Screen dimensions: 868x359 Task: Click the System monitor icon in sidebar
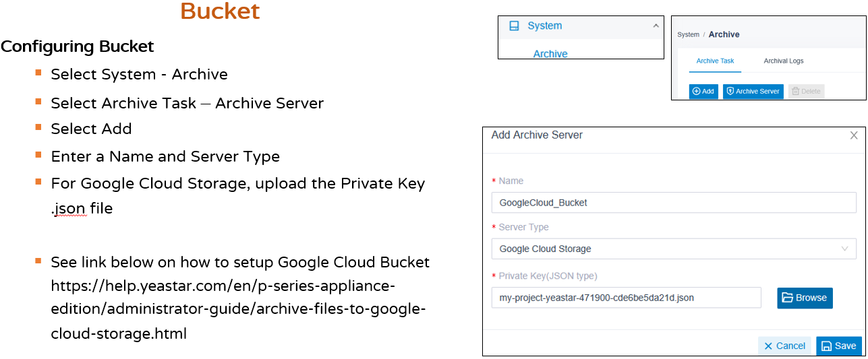pos(514,26)
